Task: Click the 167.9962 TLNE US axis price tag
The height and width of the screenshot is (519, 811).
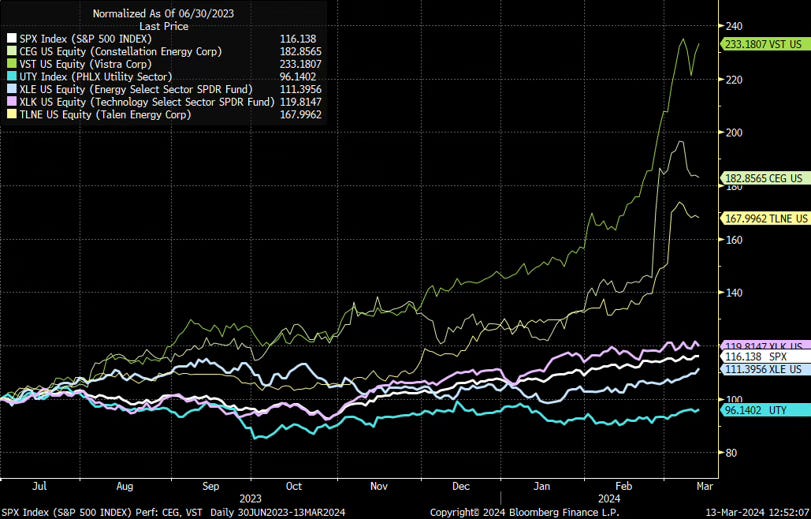Action: tap(765, 219)
